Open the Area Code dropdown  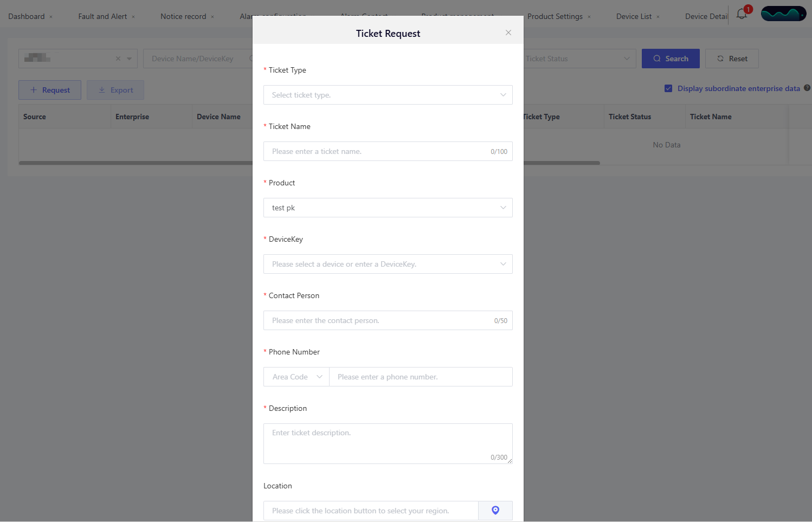point(296,377)
